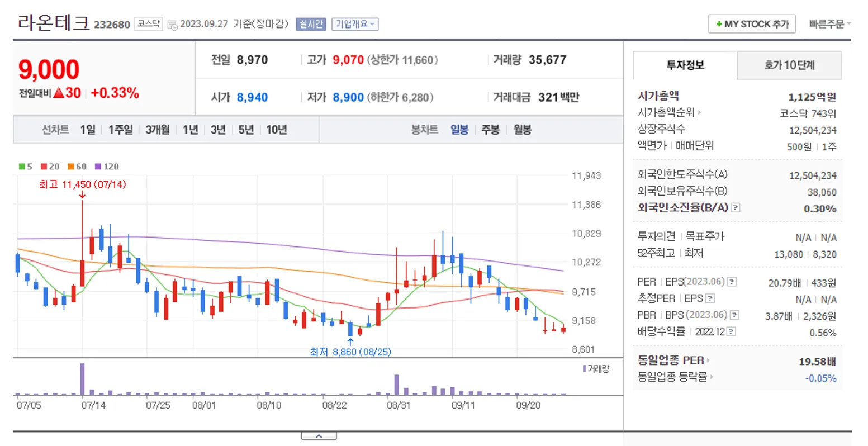Open the 기업개요 dropdown
This screenshot has height=446, width=868.
tap(355, 24)
